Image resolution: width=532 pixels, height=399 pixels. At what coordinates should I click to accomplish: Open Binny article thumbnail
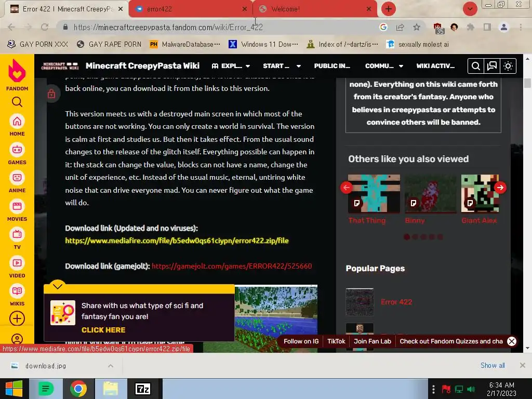(x=431, y=193)
